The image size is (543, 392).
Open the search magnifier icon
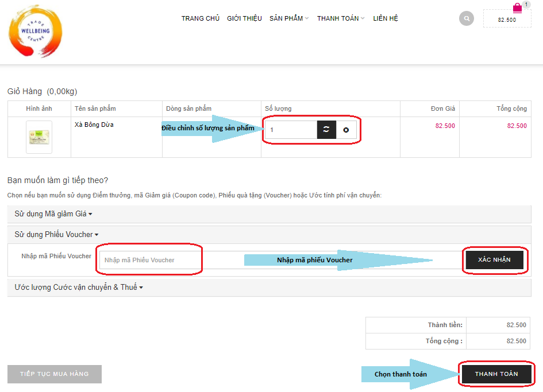467,18
